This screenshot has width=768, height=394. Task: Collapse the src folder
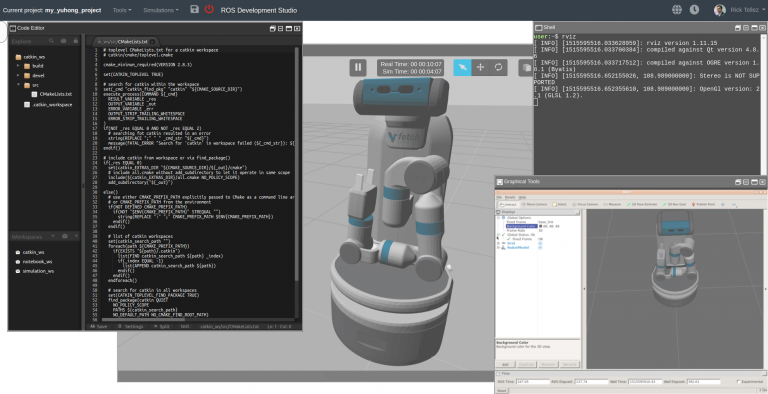(x=18, y=85)
